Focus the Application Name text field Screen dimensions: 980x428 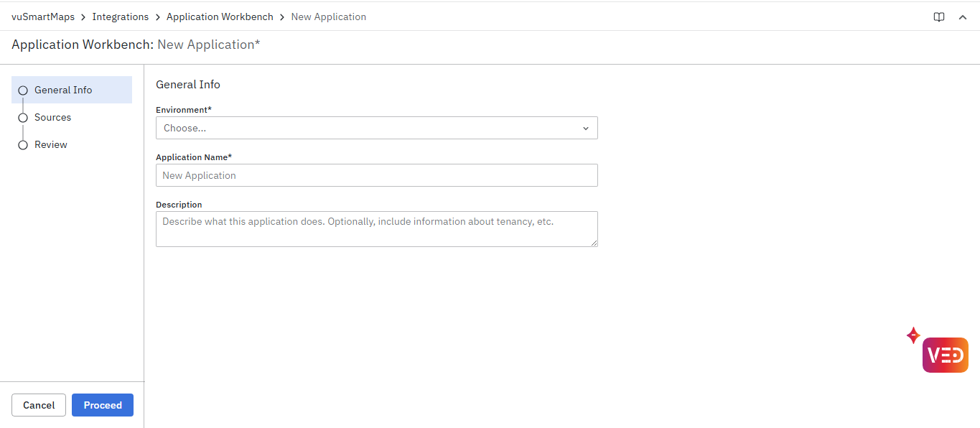tap(376, 175)
